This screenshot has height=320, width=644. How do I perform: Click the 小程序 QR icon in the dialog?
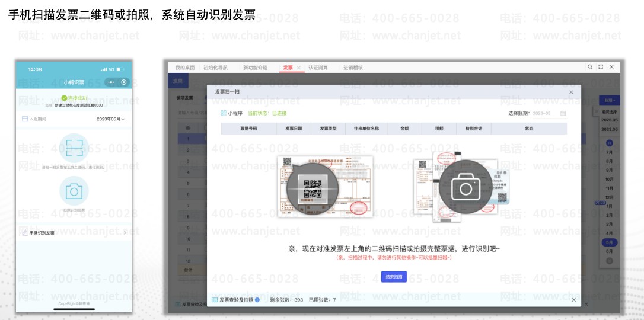tap(224, 113)
